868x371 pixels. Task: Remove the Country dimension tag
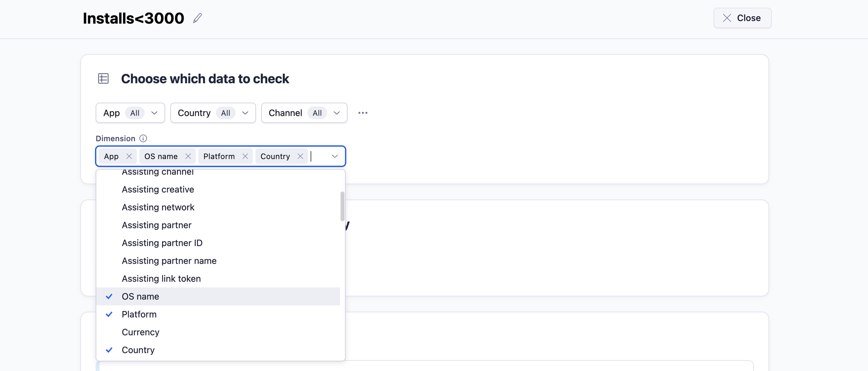tap(300, 156)
